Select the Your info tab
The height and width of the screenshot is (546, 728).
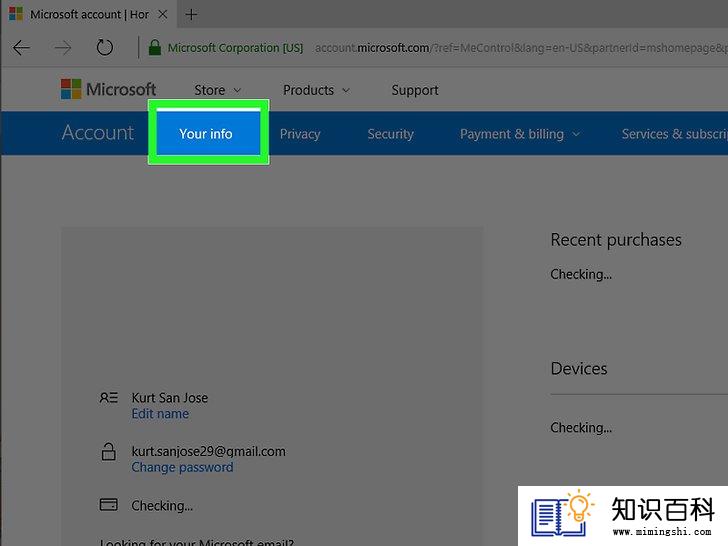208,134
